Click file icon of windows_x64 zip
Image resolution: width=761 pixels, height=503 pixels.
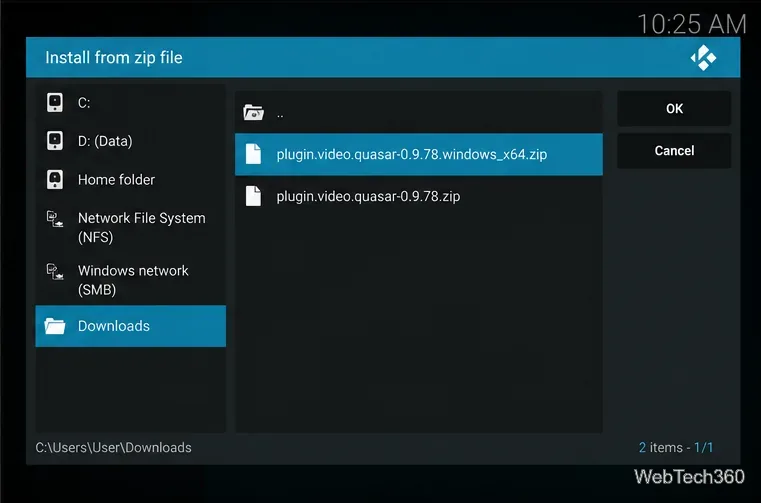(253, 154)
